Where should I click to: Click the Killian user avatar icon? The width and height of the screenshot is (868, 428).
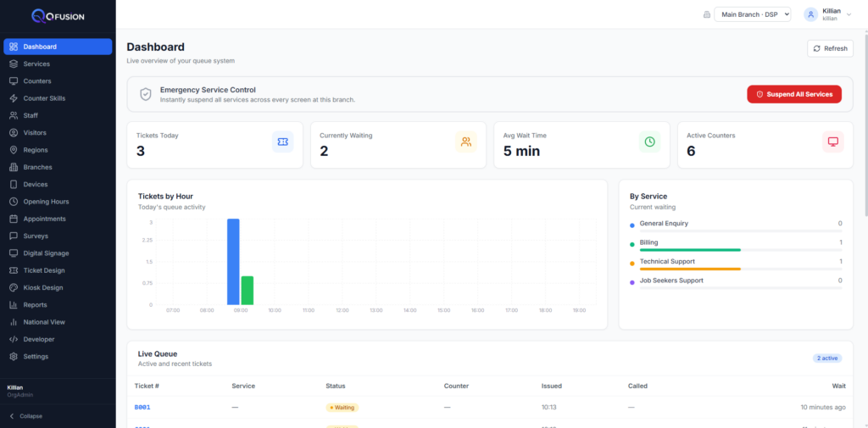coord(811,14)
